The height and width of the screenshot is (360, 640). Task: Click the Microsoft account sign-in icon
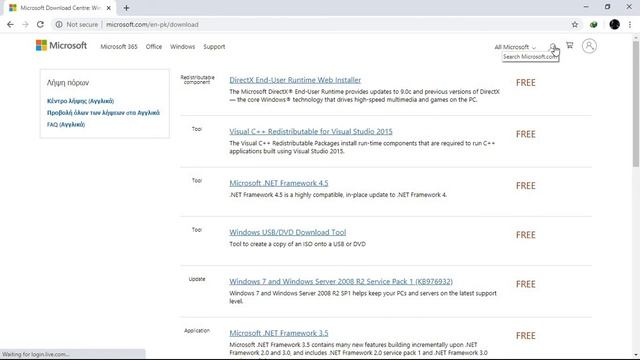click(589, 46)
